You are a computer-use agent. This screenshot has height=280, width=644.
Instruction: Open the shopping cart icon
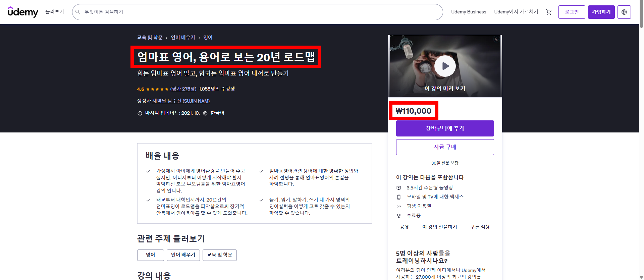click(x=549, y=12)
